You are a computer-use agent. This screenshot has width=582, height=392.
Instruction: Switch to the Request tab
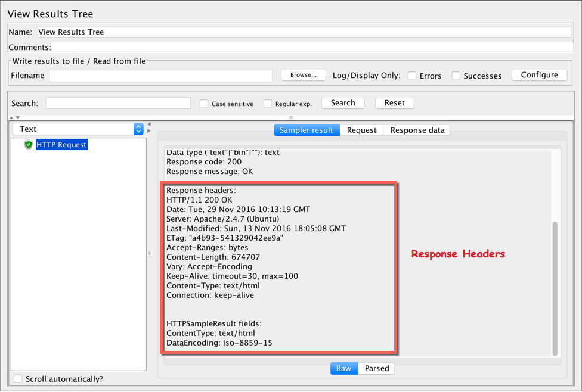click(x=361, y=129)
